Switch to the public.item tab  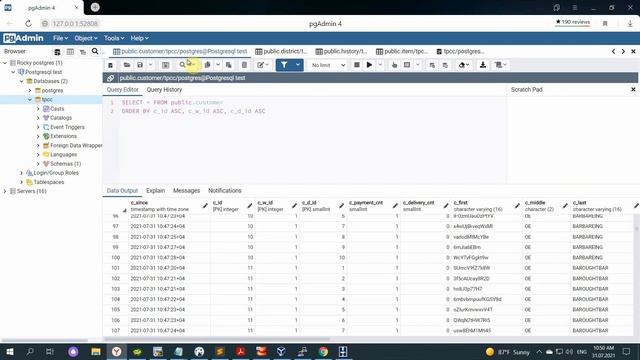(x=402, y=51)
